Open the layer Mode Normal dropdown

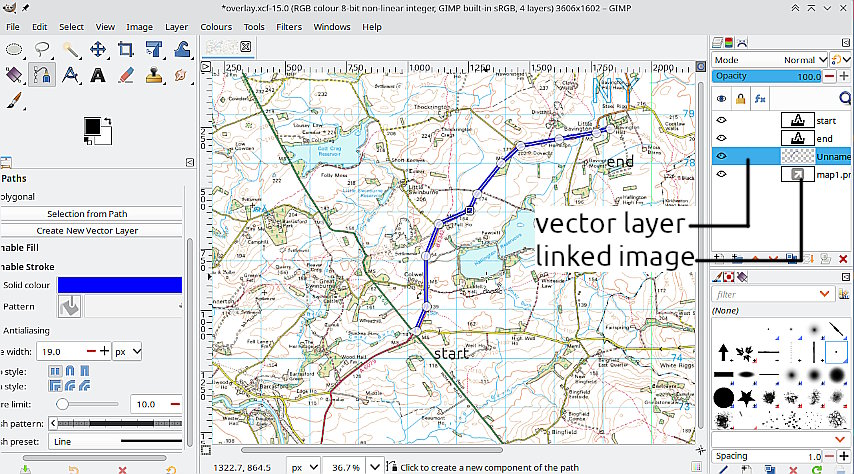pyautogui.click(x=771, y=60)
